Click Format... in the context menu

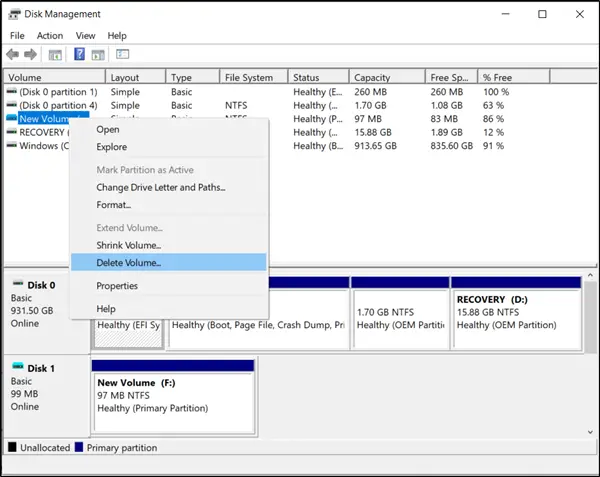pyautogui.click(x=113, y=204)
